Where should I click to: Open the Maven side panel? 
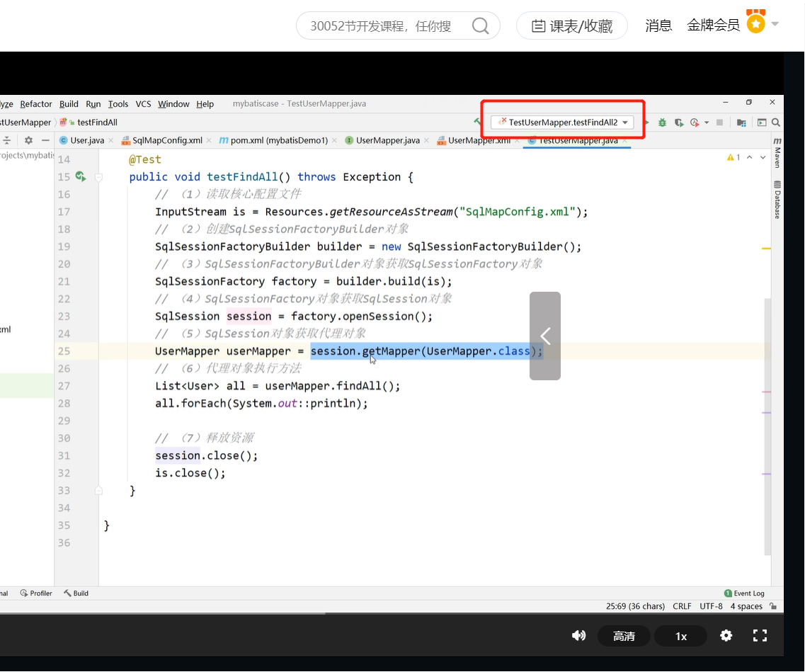[x=777, y=153]
